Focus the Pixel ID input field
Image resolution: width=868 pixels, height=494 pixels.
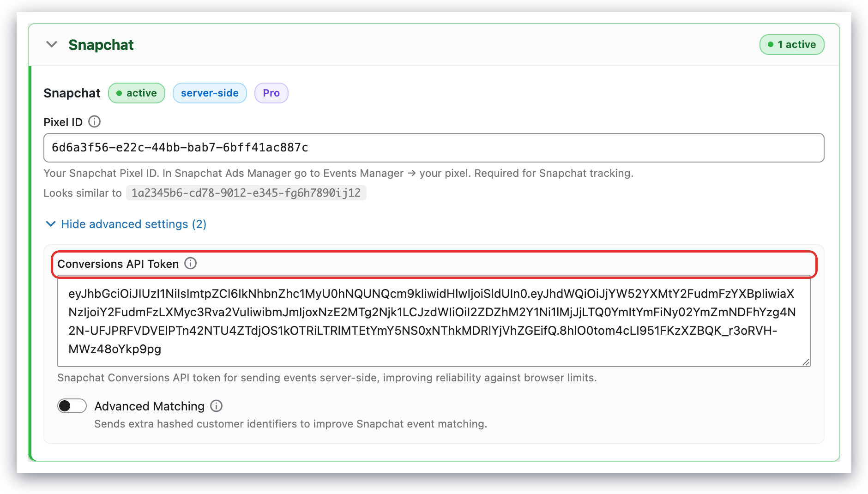[434, 148]
